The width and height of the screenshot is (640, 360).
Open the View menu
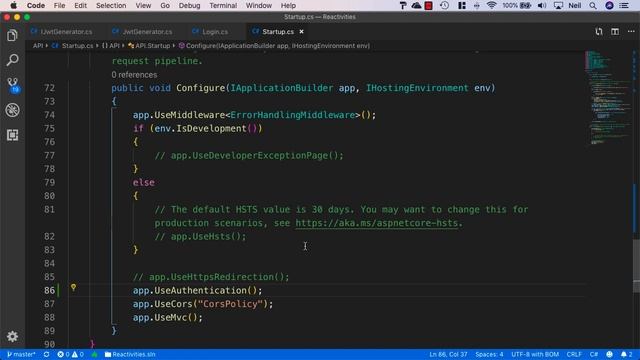click(x=143, y=5)
